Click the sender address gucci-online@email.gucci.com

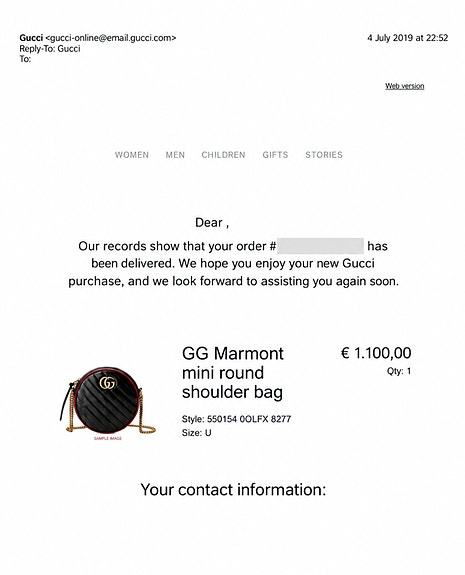point(110,38)
